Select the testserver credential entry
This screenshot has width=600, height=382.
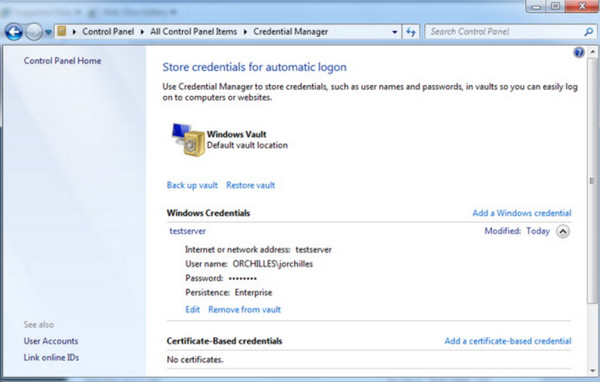tap(188, 231)
